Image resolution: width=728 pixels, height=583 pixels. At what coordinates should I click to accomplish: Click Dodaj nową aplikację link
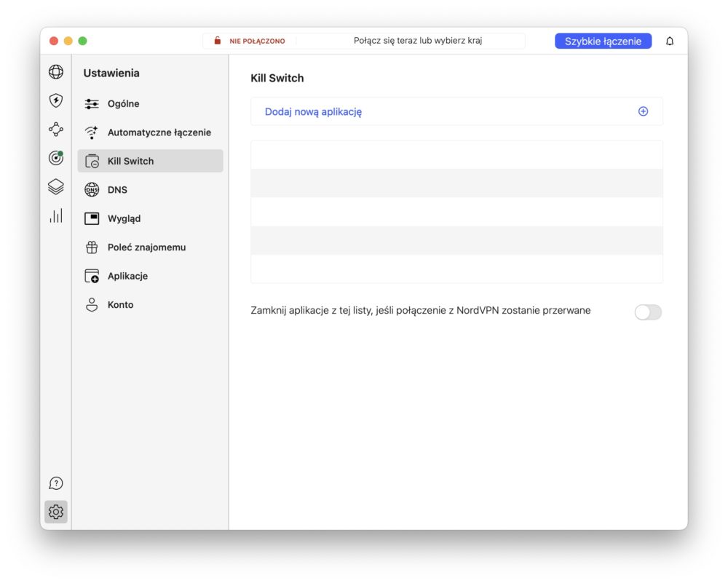[313, 112]
